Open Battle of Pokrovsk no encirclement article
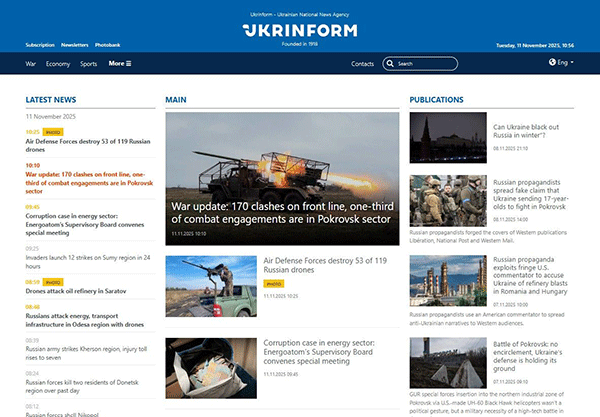This screenshot has width=600, height=417. click(528, 357)
